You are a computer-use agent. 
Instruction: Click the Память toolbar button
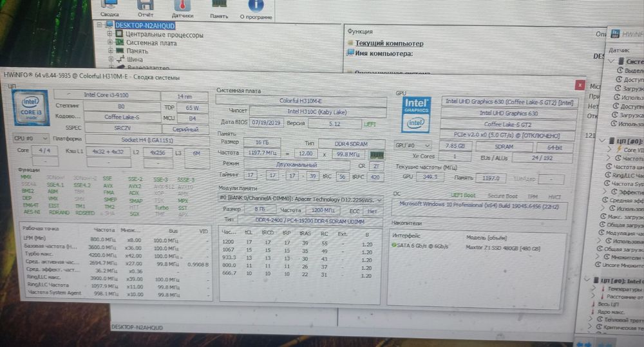pos(219,10)
